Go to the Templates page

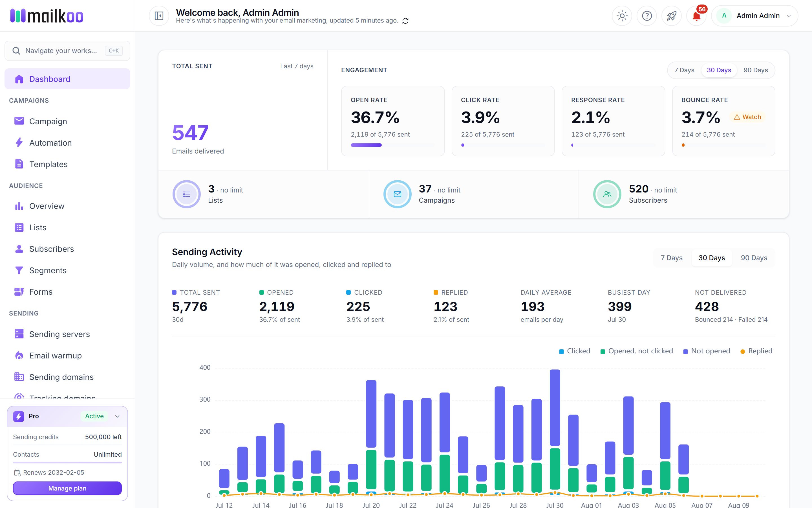pyautogui.click(x=67, y=164)
